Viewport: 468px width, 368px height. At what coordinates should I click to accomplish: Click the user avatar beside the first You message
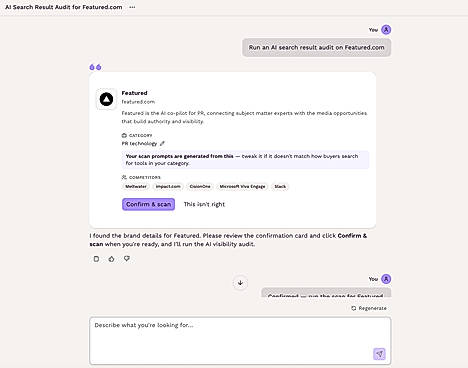(x=386, y=30)
